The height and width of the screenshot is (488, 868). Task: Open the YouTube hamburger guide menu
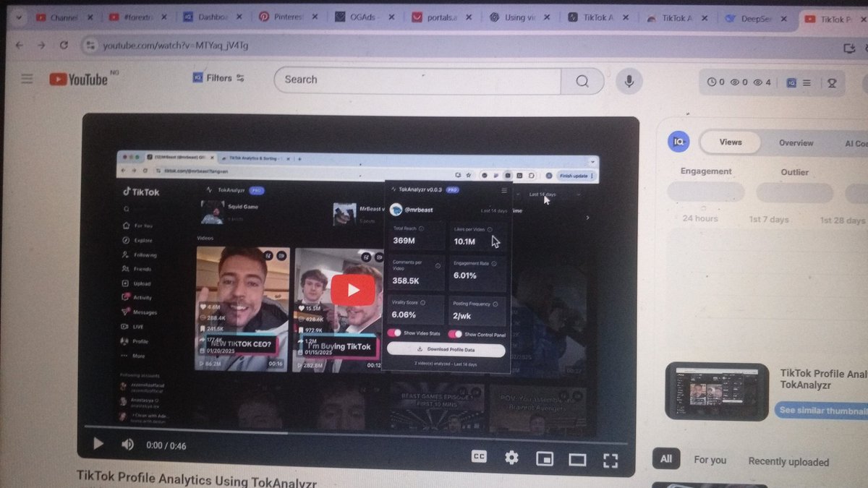pyautogui.click(x=27, y=79)
